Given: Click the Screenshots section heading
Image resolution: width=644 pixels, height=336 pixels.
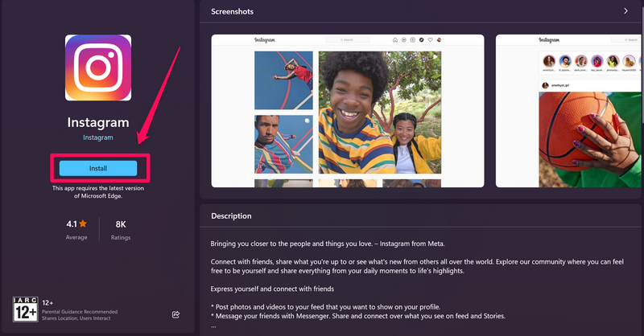Looking at the screenshot, I should pyautogui.click(x=232, y=11).
